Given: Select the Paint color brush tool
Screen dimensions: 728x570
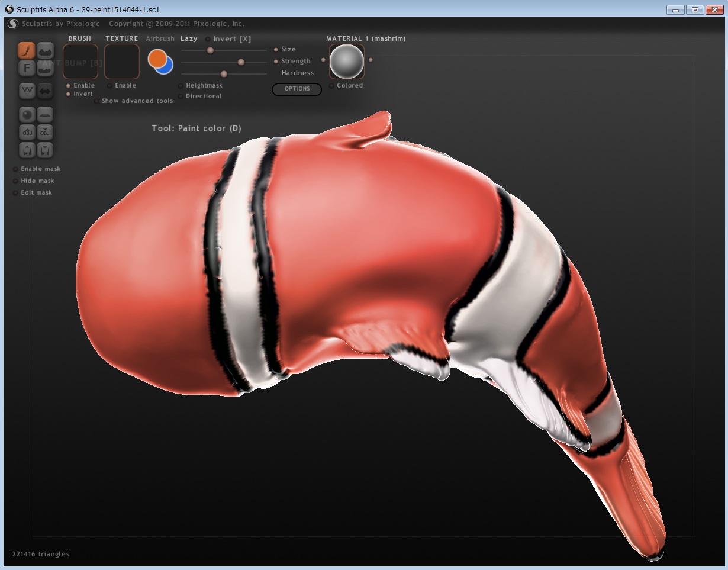Looking at the screenshot, I should coord(27,50).
